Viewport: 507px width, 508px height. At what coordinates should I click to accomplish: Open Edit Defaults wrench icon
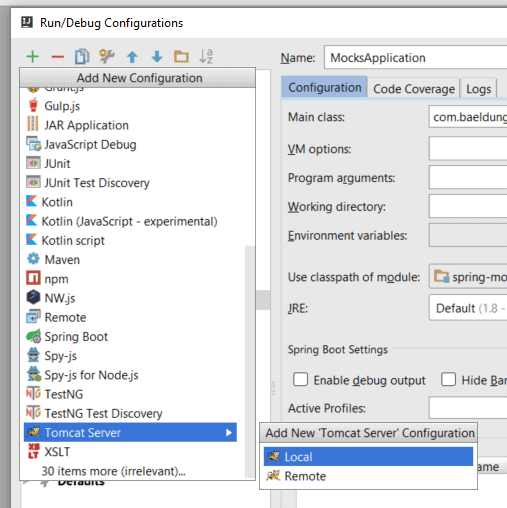pyautogui.click(x=107, y=56)
